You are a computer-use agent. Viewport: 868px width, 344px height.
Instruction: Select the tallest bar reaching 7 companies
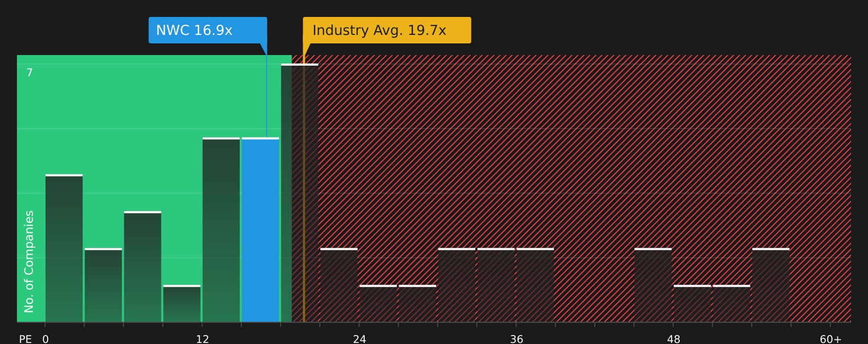(300, 193)
